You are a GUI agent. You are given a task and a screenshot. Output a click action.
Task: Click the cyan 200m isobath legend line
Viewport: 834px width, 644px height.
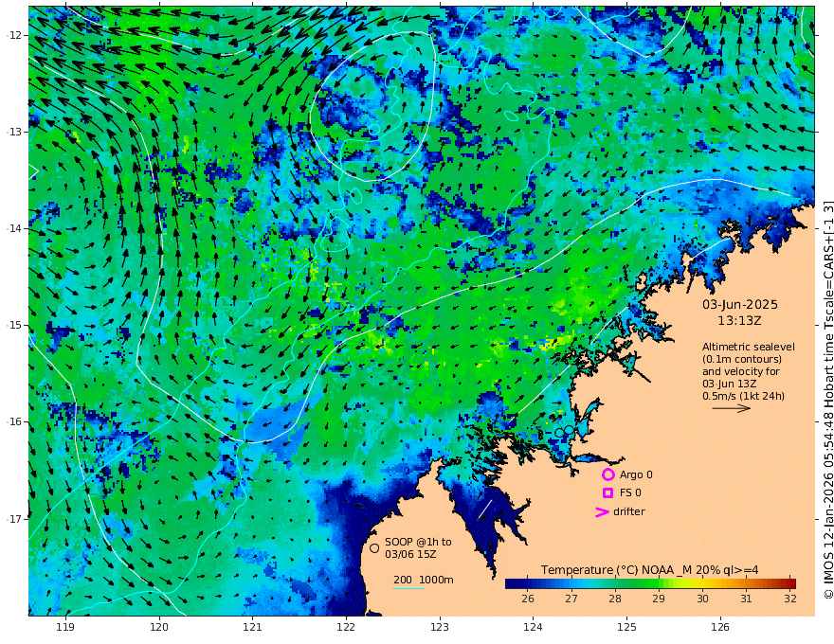pyautogui.click(x=408, y=588)
